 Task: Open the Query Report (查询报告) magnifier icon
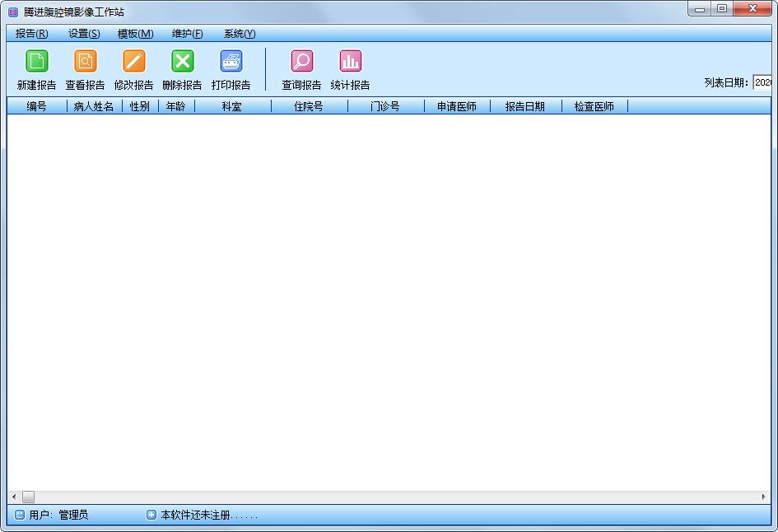pos(302,62)
